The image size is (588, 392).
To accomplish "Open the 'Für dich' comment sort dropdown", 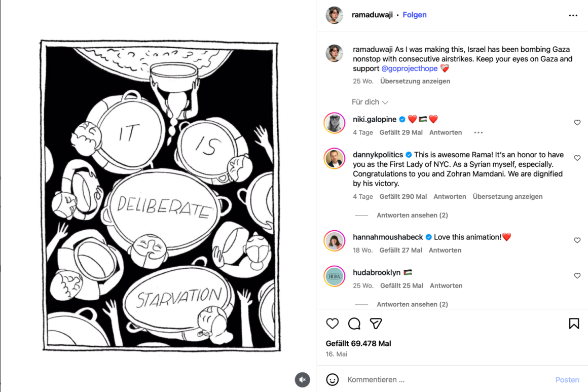I will click(x=370, y=102).
